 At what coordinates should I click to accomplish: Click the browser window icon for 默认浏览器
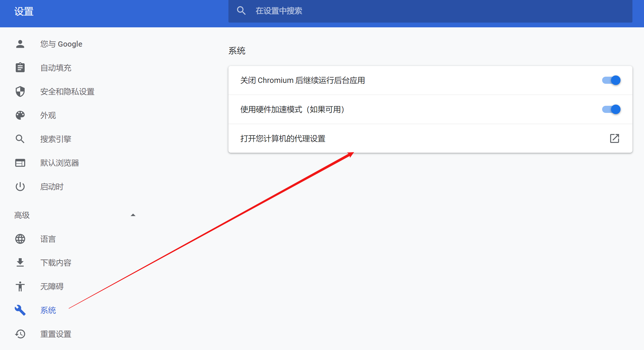20,163
